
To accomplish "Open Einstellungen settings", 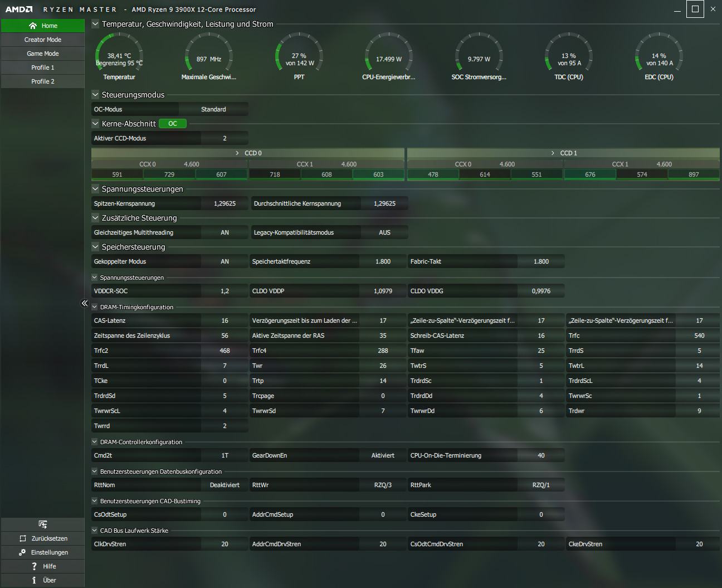I will click(43, 552).
